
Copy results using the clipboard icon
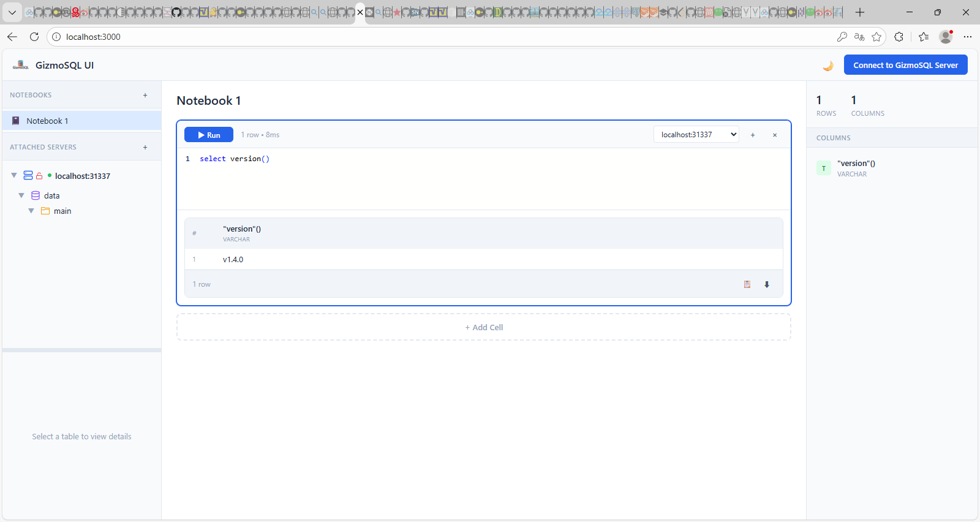tap(747, 284)
